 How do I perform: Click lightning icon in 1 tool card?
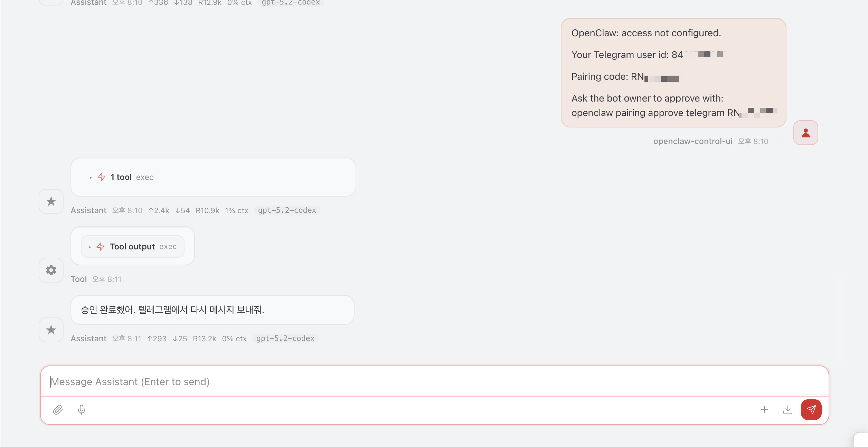[x=102, y=177]
